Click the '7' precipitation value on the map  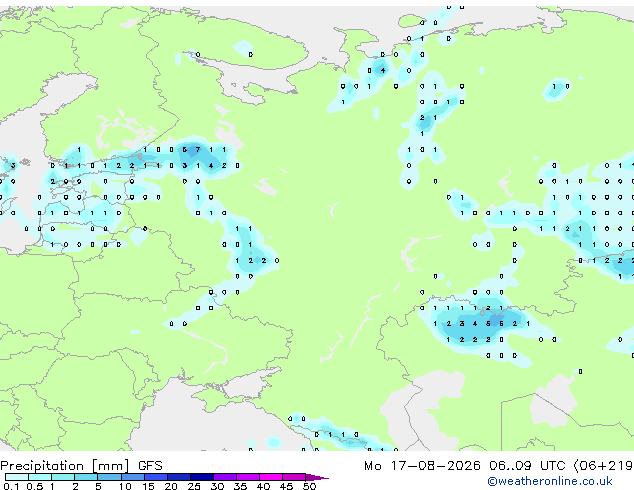[198, 150]
